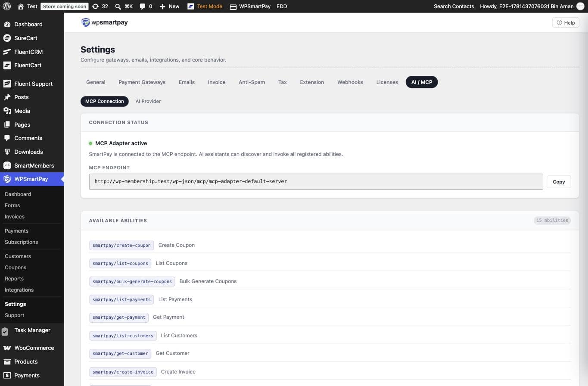Switch to the Webhooks tab
This screenshot has width=588, height=386.
pyautogui.click(x=350, y=82)
